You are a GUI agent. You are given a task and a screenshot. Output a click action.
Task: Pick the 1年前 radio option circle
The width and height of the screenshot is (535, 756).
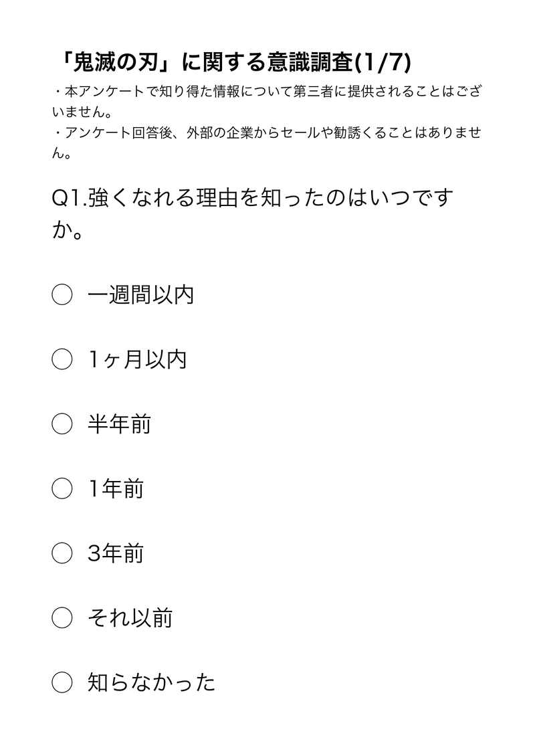62,489
